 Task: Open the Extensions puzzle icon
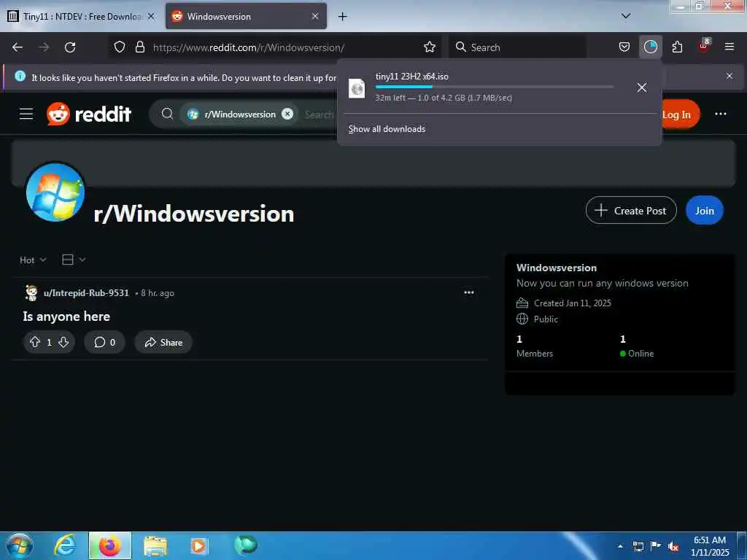[x=677, y=47]
